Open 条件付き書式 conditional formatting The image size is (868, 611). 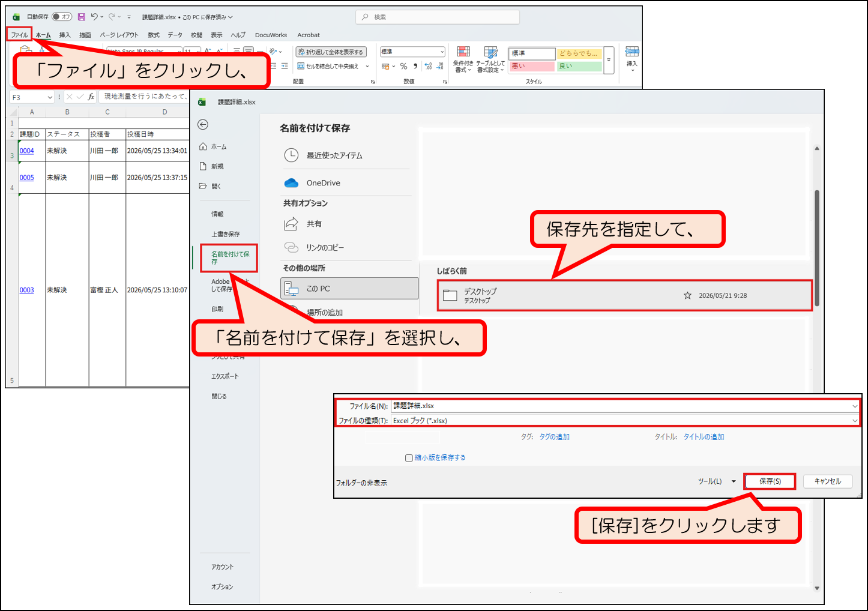tap(463, 59)
